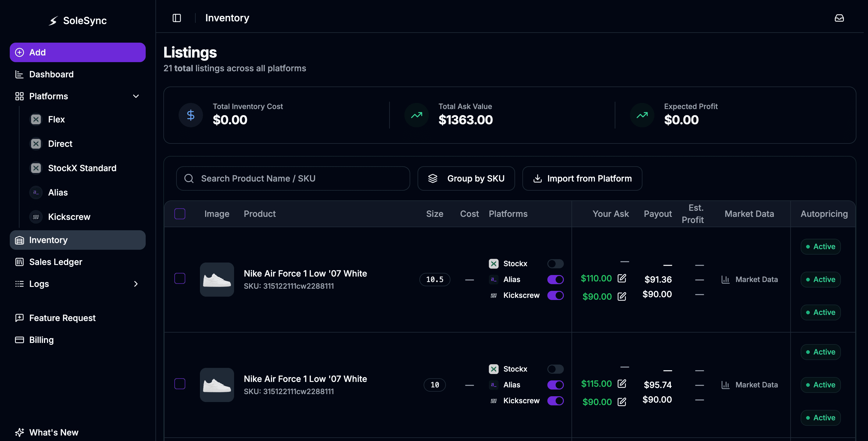This screenshot has width=868, height=441.
Task: Click the $1363.00 Total Ask Value
Action: coord(466,120)
